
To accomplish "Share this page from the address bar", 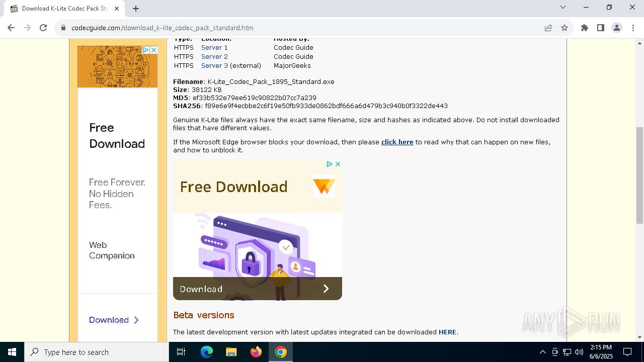I will (548, 28).
